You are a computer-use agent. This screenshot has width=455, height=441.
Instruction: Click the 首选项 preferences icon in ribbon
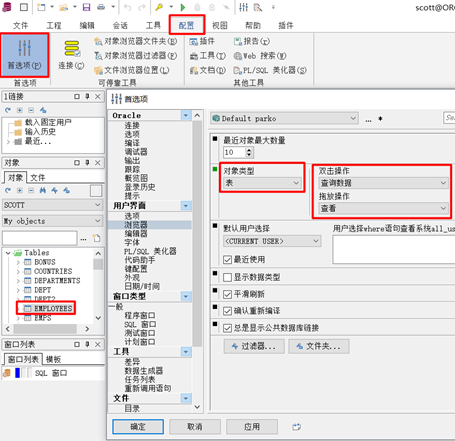coord(24,55)
